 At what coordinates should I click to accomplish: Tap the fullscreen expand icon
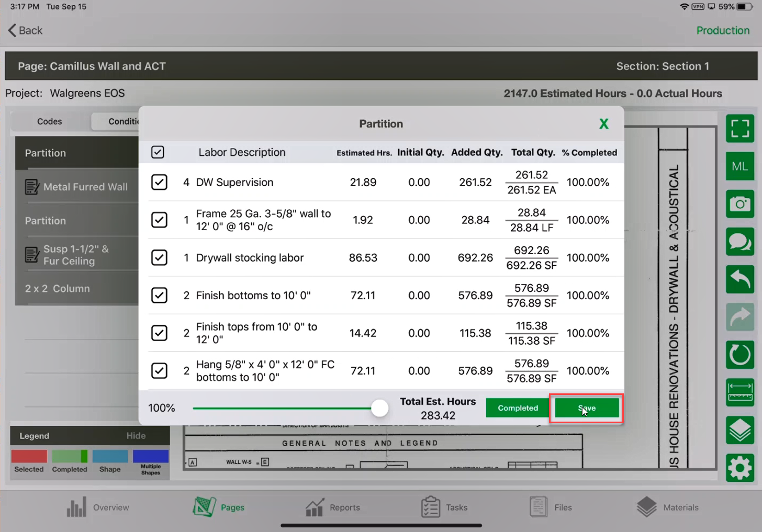click(739, 128)
